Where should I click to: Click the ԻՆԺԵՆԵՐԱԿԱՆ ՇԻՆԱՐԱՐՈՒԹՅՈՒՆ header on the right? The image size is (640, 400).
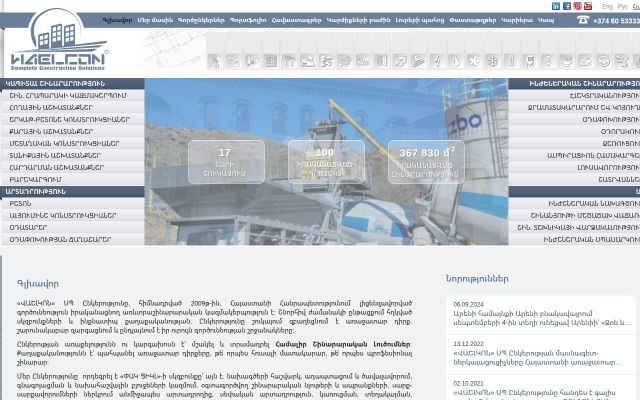click(574, 84)
